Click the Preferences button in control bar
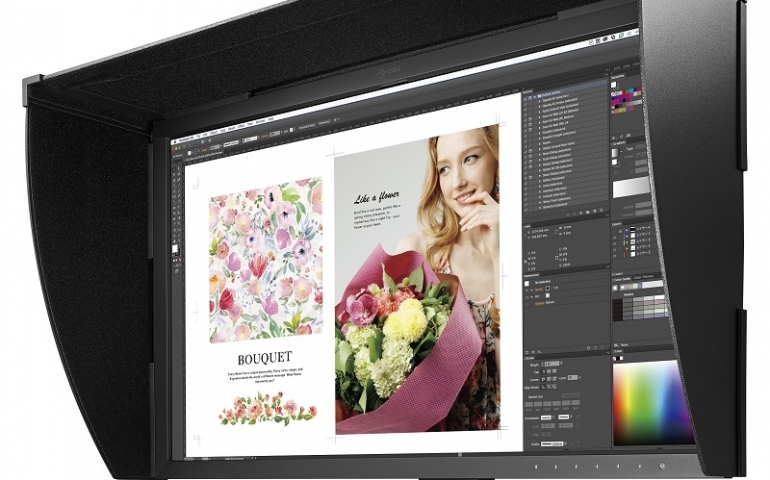 tap(325, 122)
